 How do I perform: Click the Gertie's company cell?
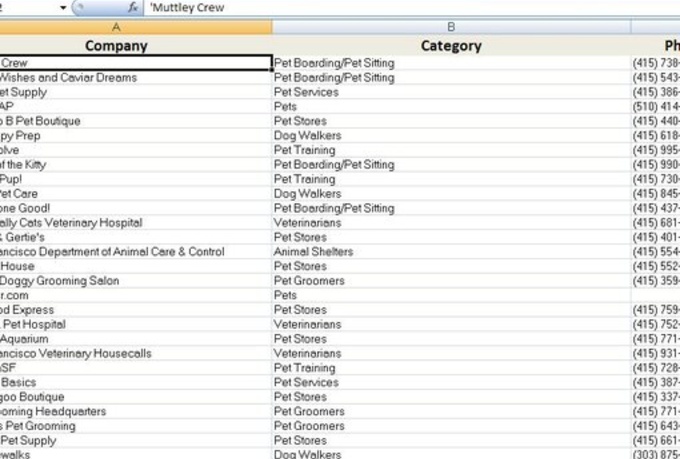pos(136,237)
